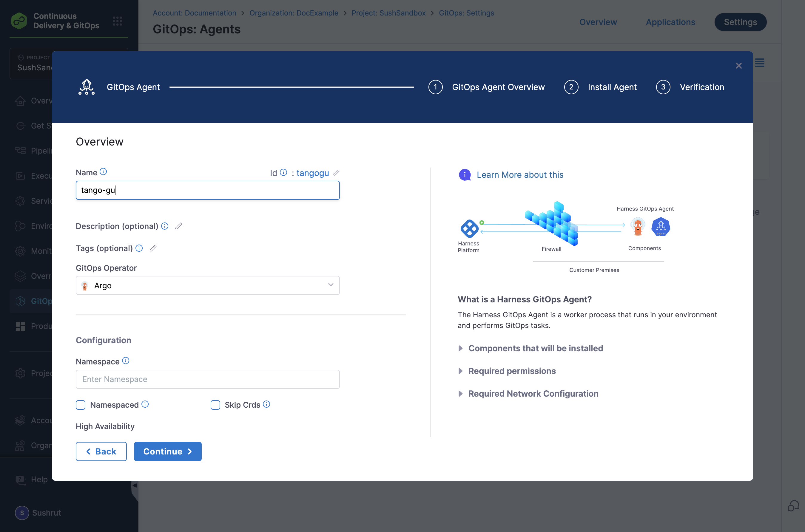Expand Required Network Configuration section
This screenshot has height=532, width=805.
pyautogui.click(x=528, y=394)
